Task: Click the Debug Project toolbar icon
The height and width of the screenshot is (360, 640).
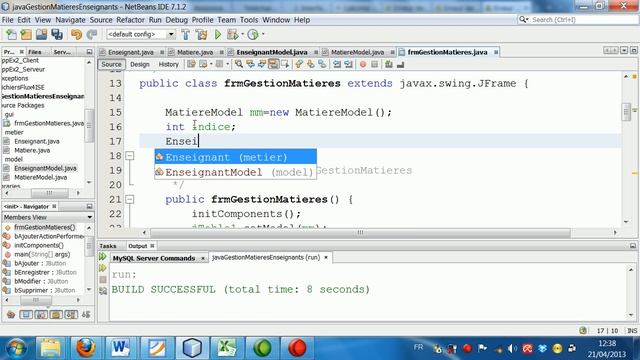Action: point(233,35)
